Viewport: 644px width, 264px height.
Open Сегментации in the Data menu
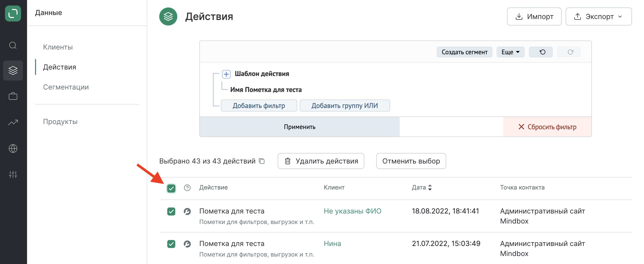pos(66,87)
